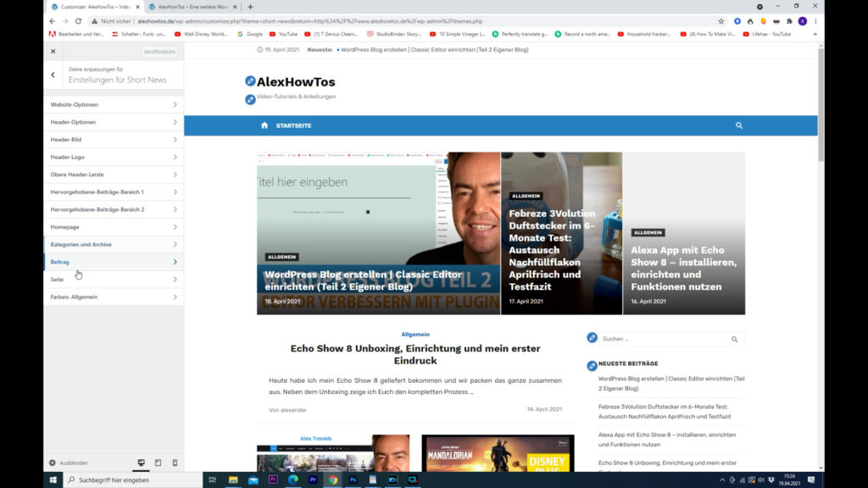Screen dimensions: 868x488
Task: Close the Customizer with the X icon
Action: point(53,52)
